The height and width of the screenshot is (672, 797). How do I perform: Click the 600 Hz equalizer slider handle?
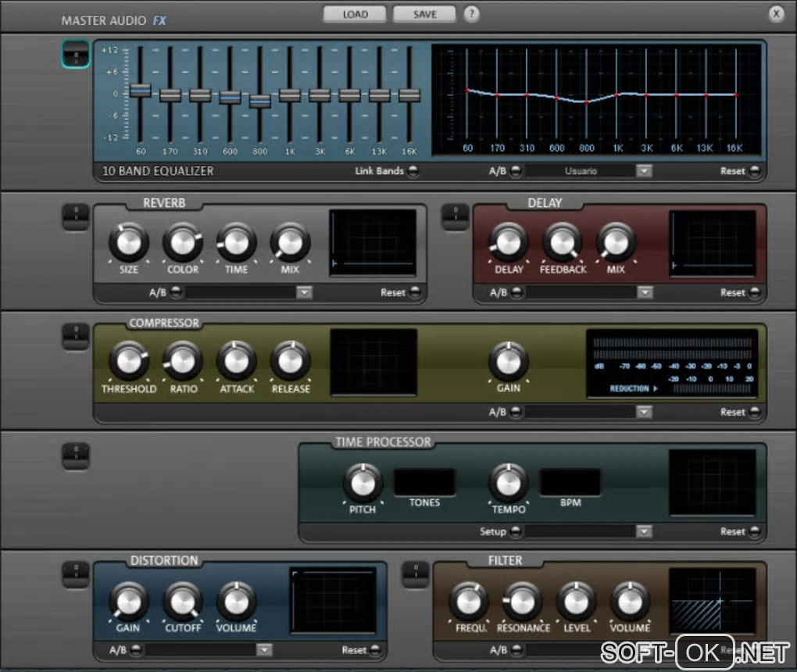point(231,97)
